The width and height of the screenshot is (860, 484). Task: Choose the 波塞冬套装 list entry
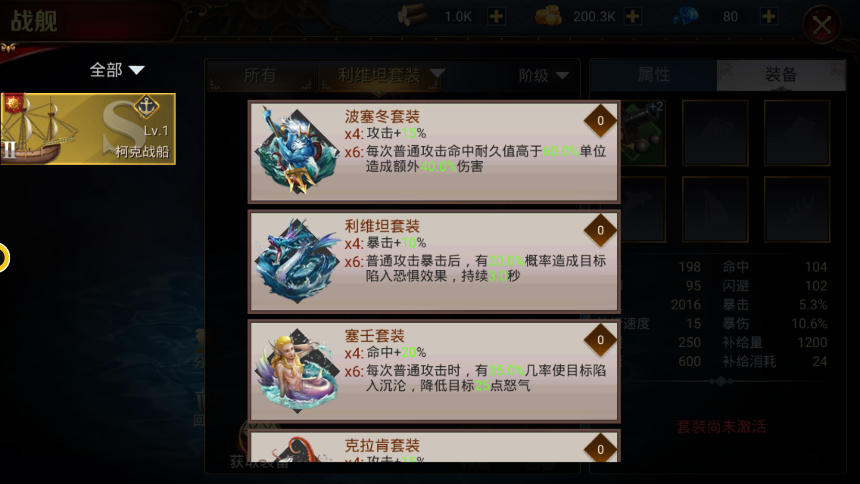tap(434, 152)
